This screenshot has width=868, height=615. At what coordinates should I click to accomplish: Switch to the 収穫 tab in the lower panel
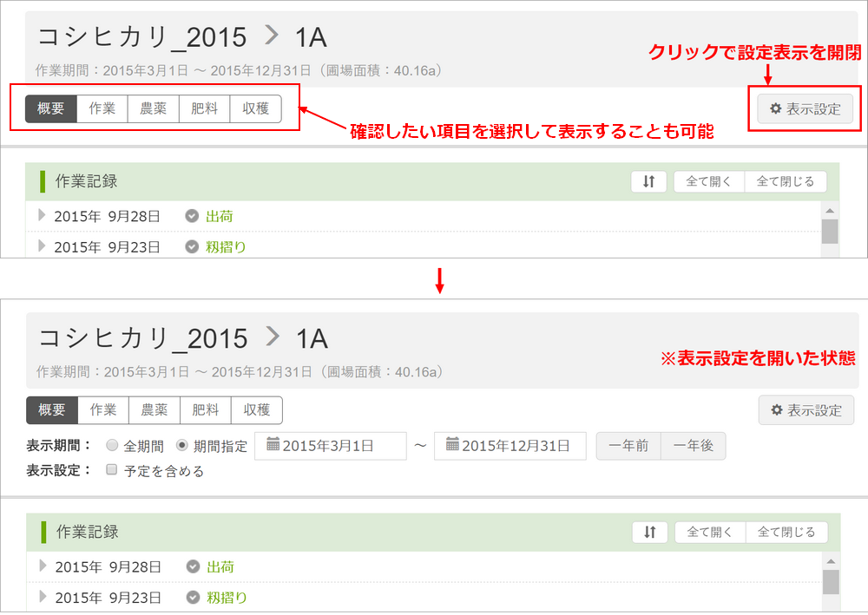[x=257, y=410]
